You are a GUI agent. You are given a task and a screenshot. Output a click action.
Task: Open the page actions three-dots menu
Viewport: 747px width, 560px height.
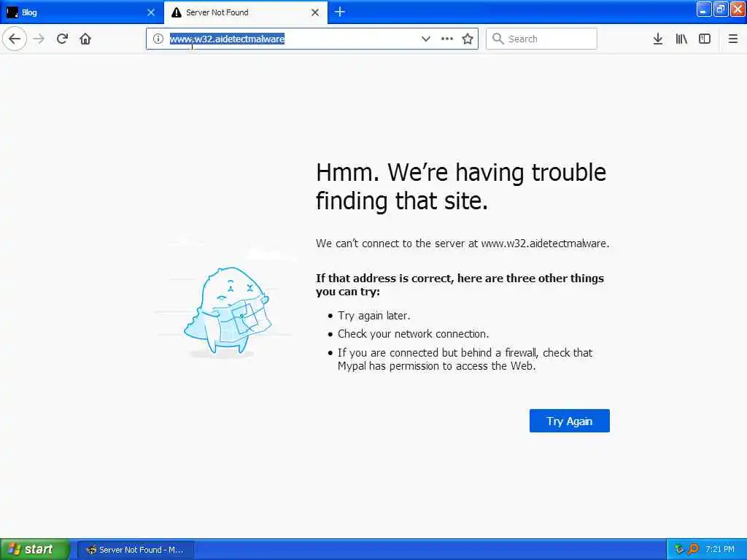pos(447,39)
